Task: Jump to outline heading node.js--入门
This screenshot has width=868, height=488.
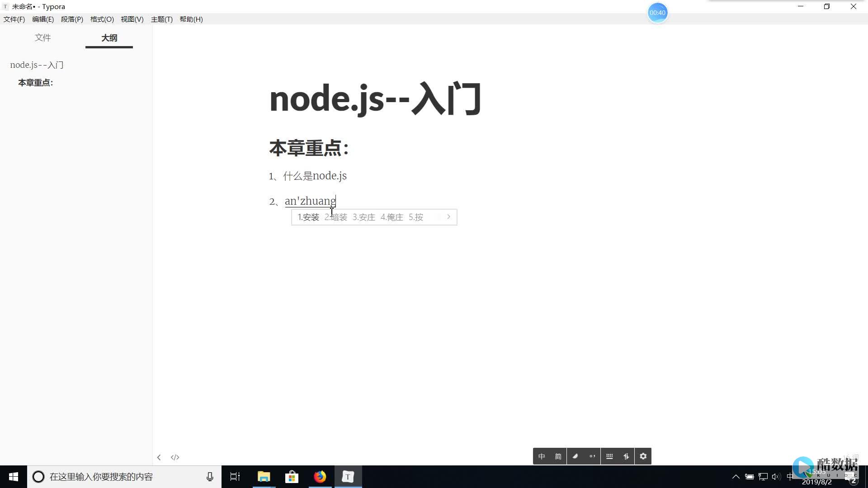Action: 37,65
